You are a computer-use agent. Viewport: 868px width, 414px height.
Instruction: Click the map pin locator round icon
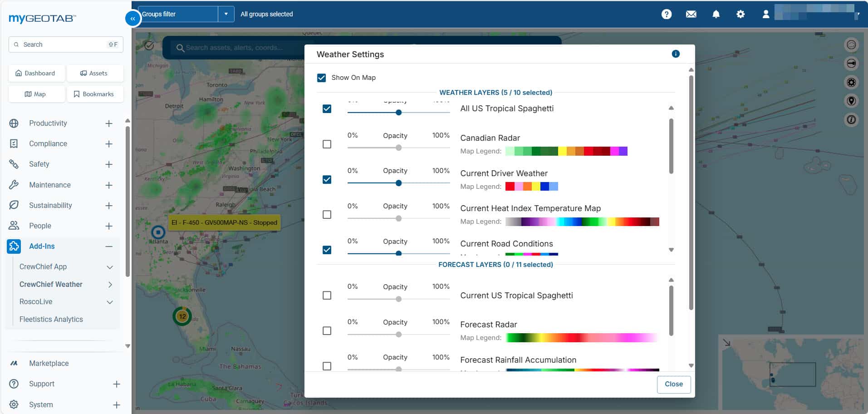(x=851, y=101)
